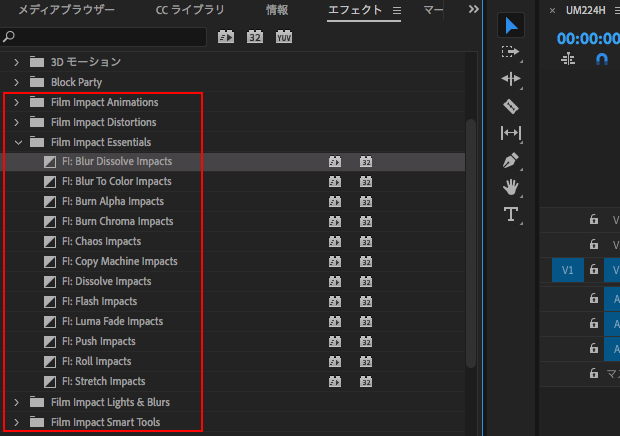The height and width of the screenshot is (436, 620).
Task: Collapse Film Impact Essentials folder
Action: 18,142
